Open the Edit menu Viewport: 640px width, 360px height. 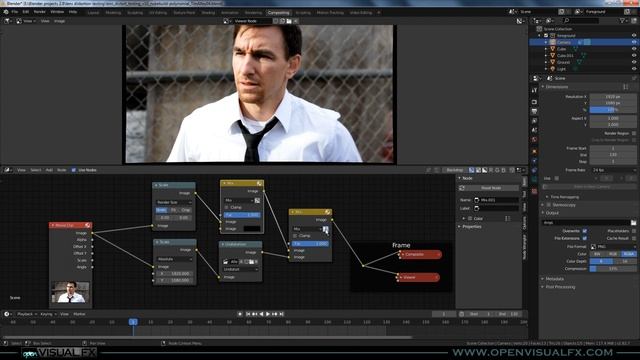point(26,12)
